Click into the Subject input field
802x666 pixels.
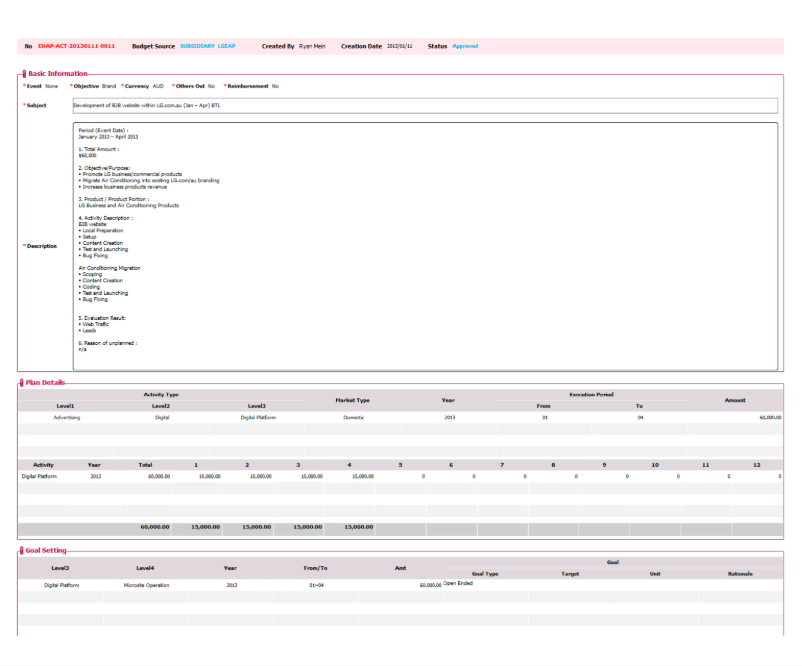[x=424, y=105]
